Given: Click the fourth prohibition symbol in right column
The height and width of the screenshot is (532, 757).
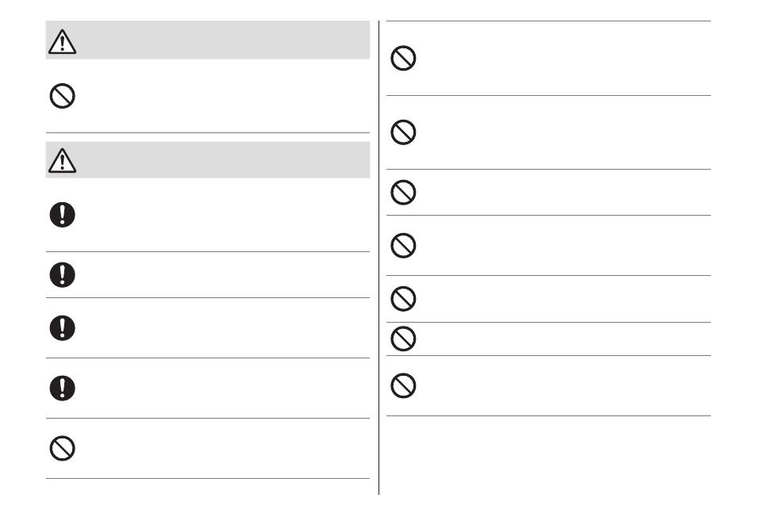Looking at the screenshot, I should pyautogui.click(x=403, y=246).
